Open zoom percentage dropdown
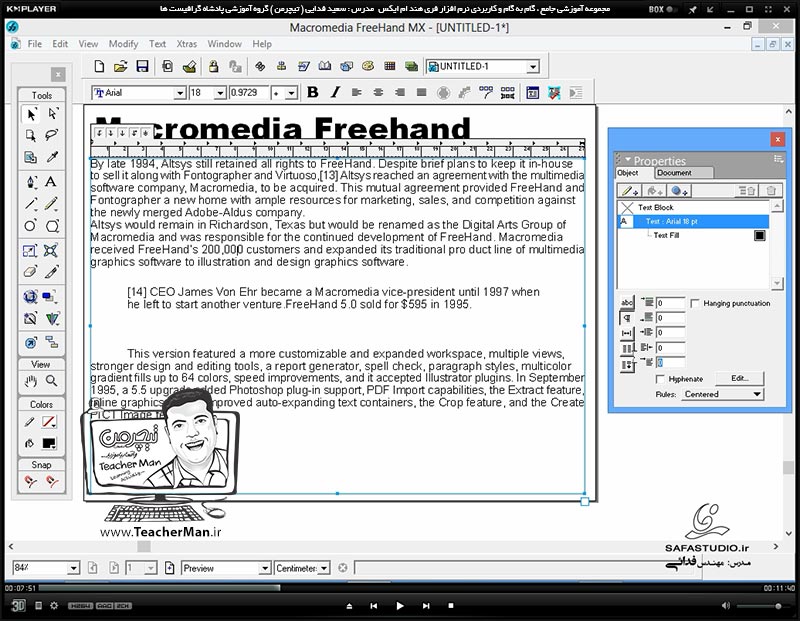The image size is (800, 621). click(x=73, y=568)
